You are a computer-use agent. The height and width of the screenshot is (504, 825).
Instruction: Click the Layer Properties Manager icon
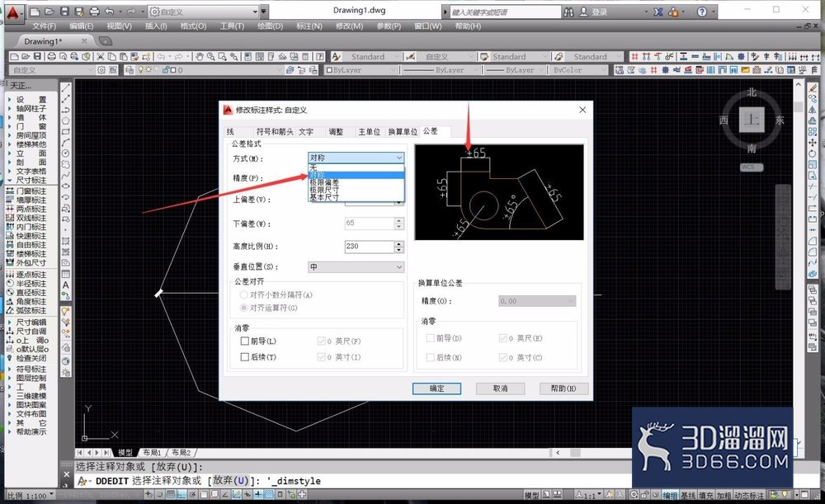(130, 70)
